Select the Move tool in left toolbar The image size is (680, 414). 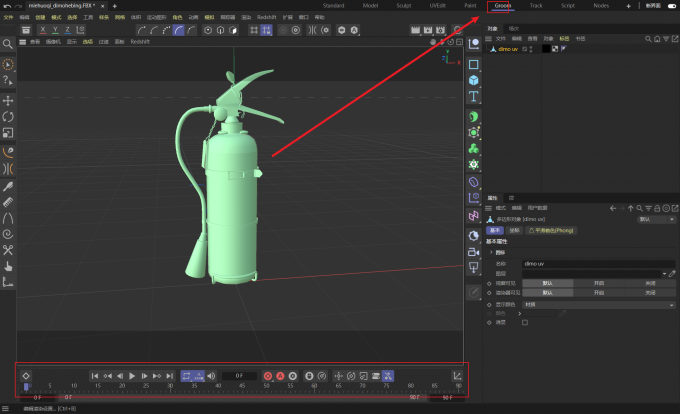(8, 101)
